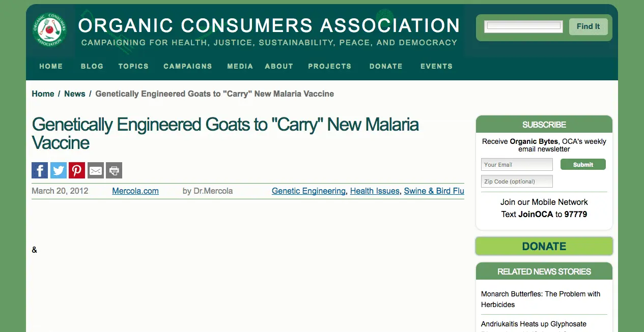Pin the article on Pinterest
Screen dimensions: 644x332
[x=77, y=170]
